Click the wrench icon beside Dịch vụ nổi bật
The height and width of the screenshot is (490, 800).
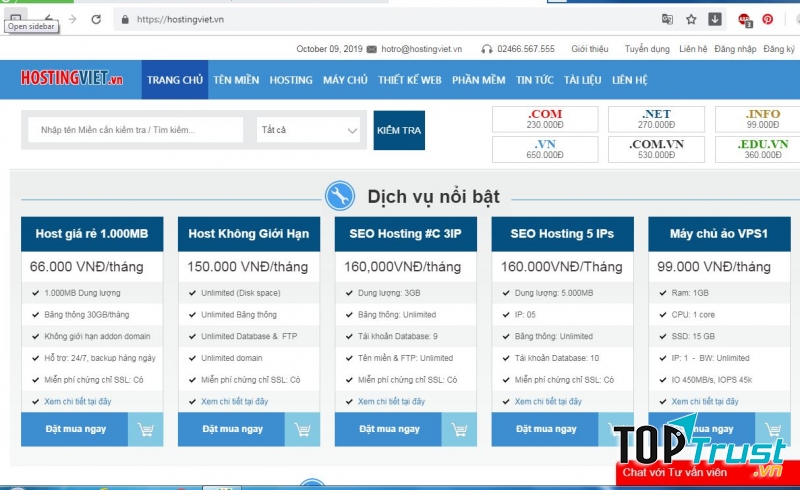340,195
